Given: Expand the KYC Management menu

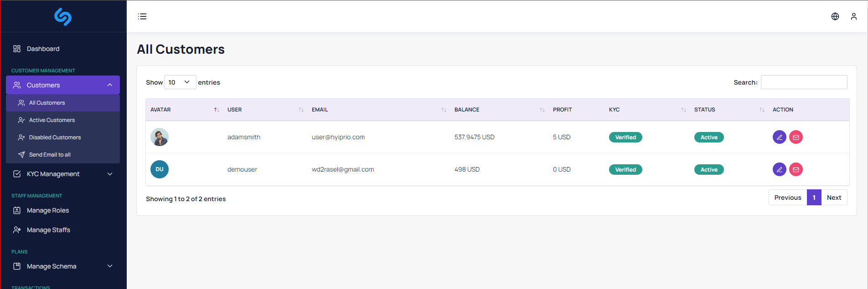Looking at the screenshot, I should pyautogui.click(x=63, y=174).
